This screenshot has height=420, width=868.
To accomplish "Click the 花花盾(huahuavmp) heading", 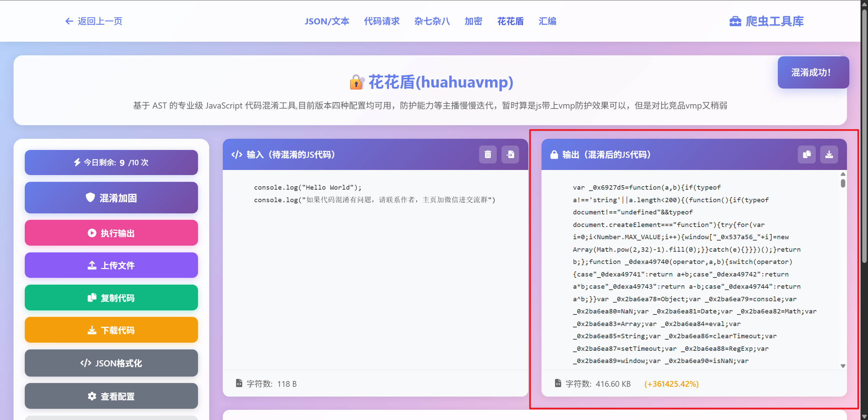I will 441,82.
